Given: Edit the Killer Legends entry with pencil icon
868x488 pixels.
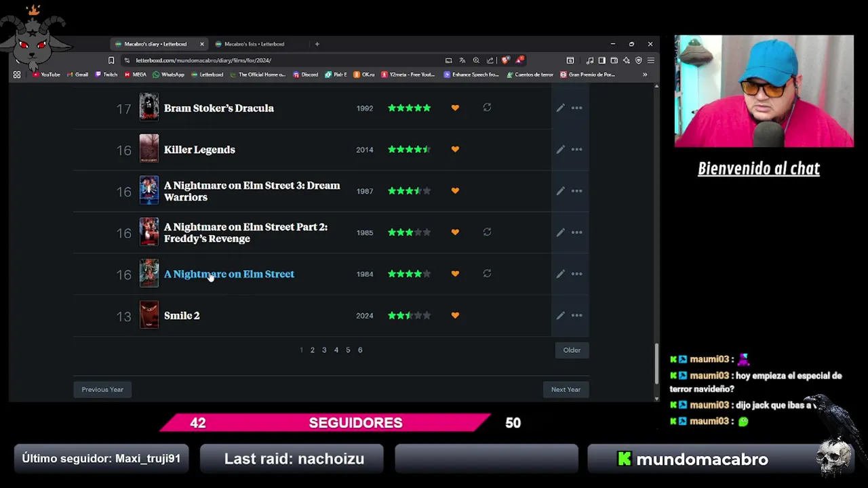Looking at the screenshot, I should [560, 149].
